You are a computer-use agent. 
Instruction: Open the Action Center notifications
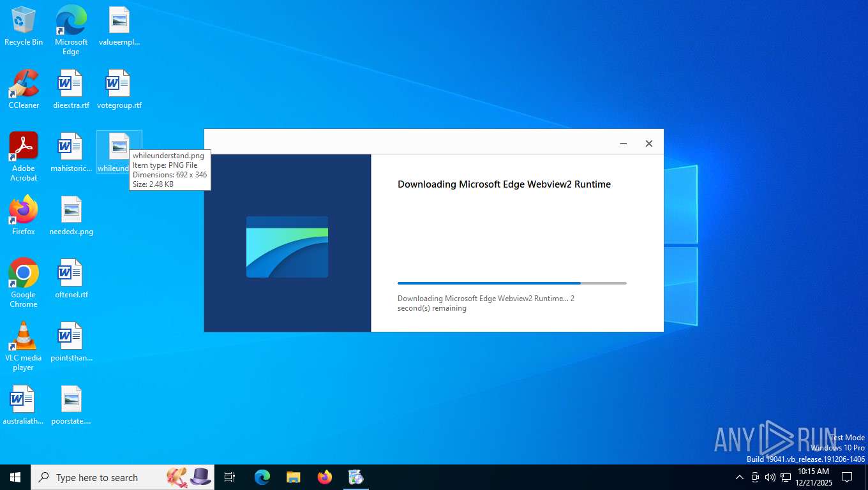pos(847,477)
